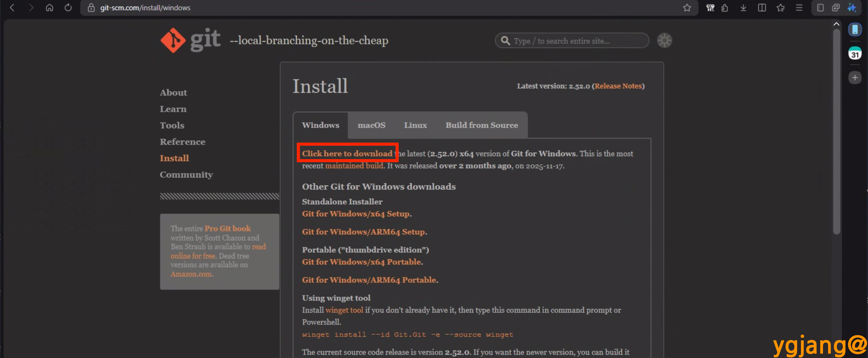Click 'Other Git for Windows downloads' heading
Image resolution: width=868 pixels, height=358 pixels.
coord(379,187)
